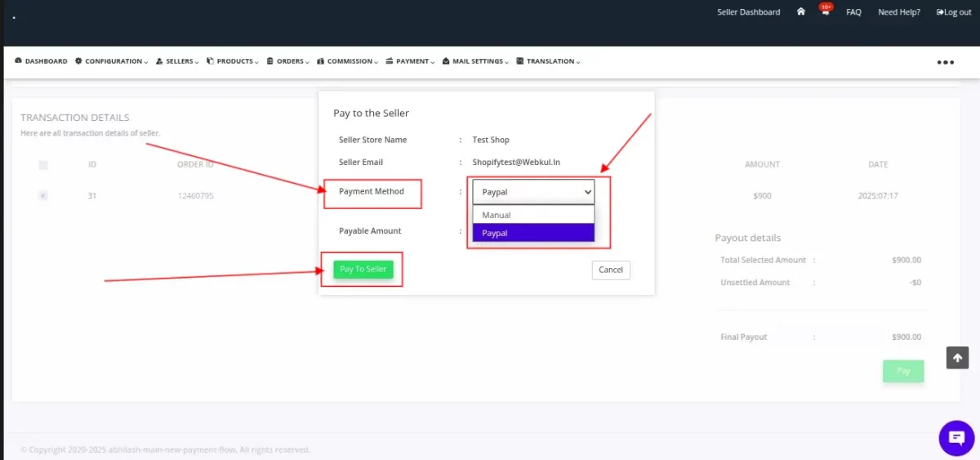Screen dimensions: 980x460
Task: Click the scroll-to-top arrow button
Action: (957, 358)
